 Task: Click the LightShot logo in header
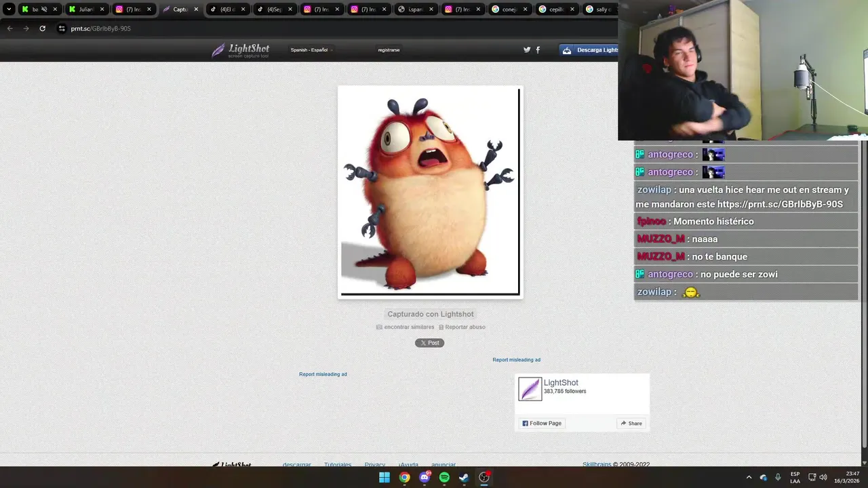[241, 50]
